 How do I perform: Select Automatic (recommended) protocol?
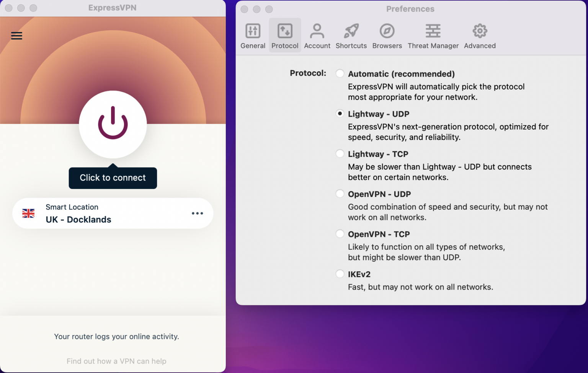340,73
